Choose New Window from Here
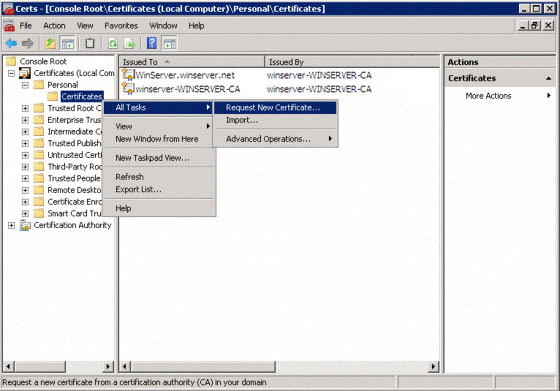 (x=159, y=139)
